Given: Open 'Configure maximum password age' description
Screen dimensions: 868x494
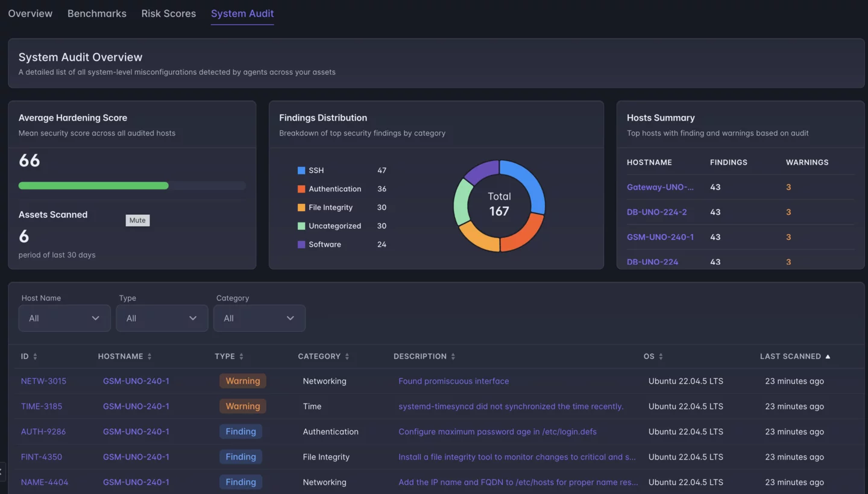Looking at the screenshot, I should [497, 432].
